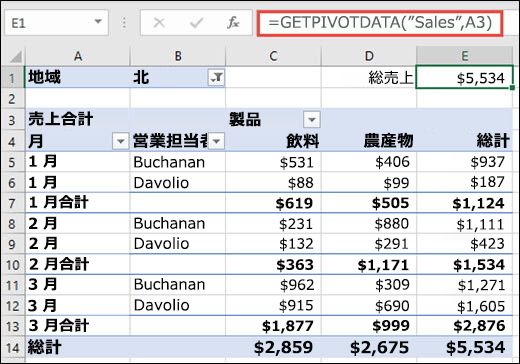Click the $619 subtotal cell

(x=273, y=203)
